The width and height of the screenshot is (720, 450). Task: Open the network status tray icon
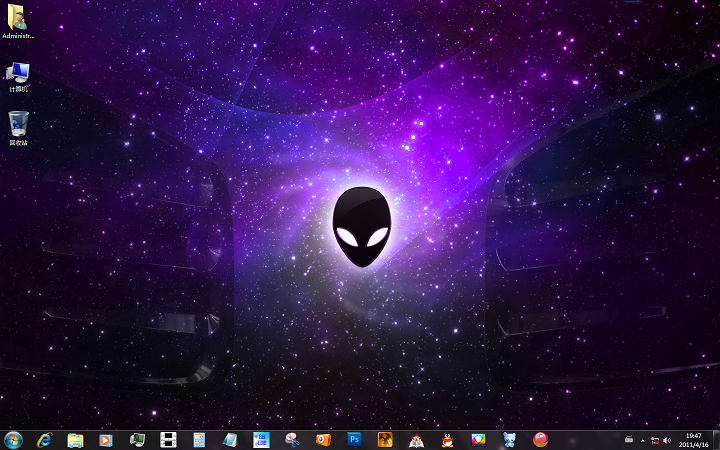tap(655, 440)
